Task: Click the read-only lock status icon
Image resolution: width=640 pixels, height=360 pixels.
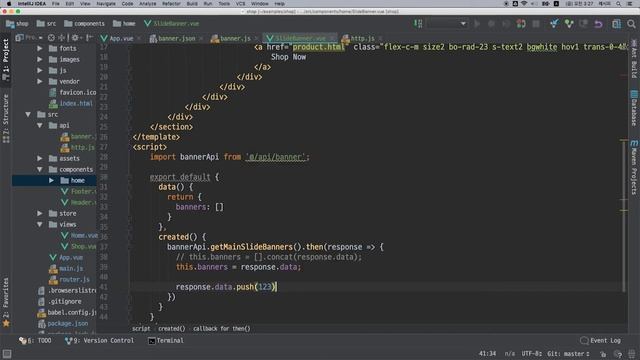Action: [603, 354]
